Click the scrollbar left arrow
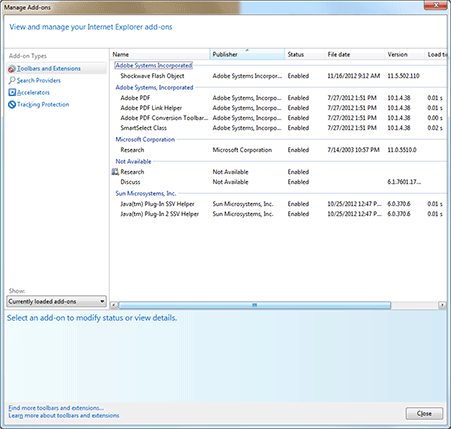The height and width of the screenshot is (429, 451). click(x=114, y=305)
